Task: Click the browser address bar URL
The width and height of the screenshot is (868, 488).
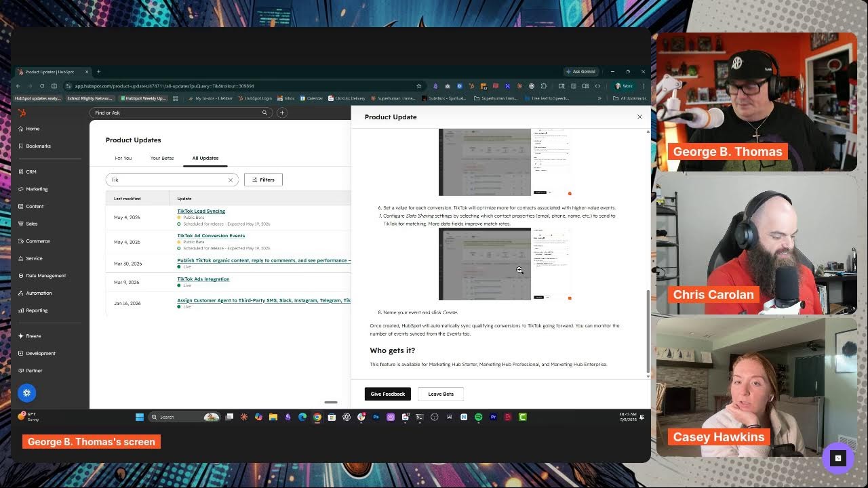Action: 164,86
